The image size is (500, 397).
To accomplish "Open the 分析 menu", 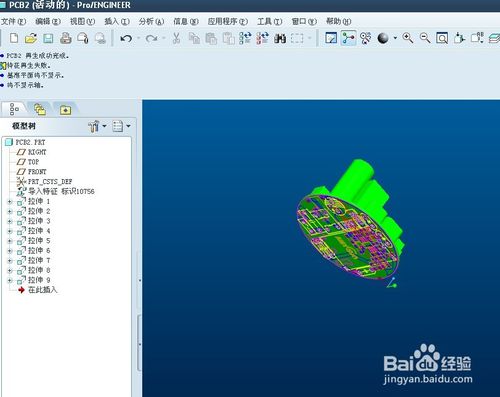I will tap(151, 22).
